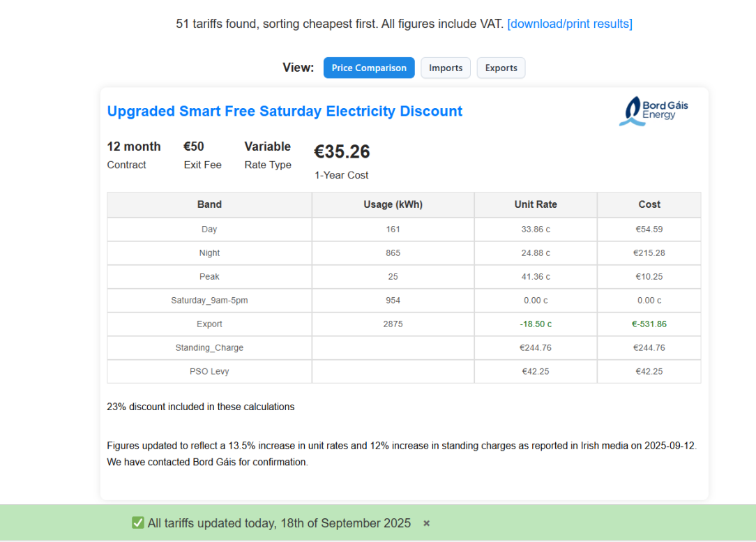Click the Saturday_9am-5pm band label

[209, 300]
